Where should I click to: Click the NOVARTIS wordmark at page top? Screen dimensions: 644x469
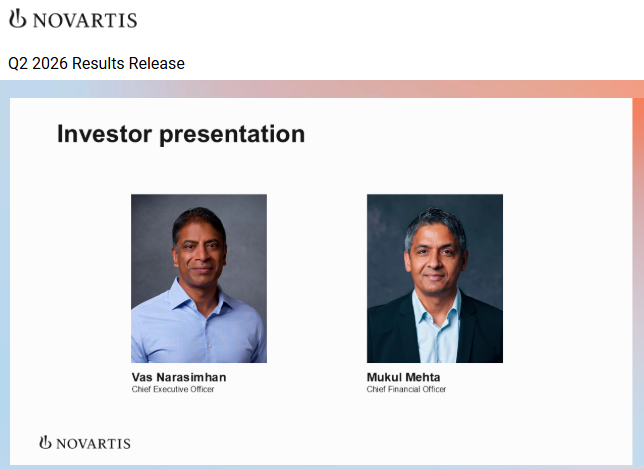coord(85,21)
